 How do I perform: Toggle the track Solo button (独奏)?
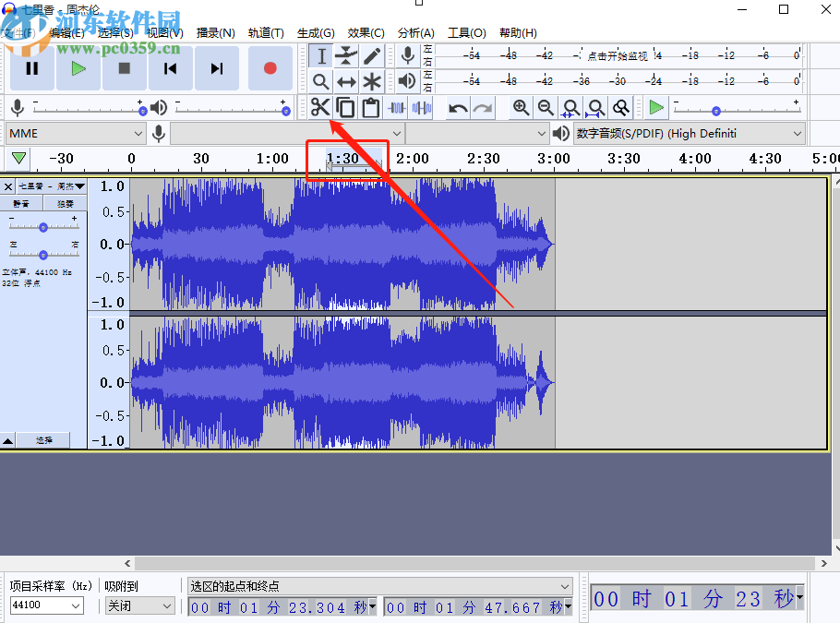pyautogui.click(x=66, y=204)
